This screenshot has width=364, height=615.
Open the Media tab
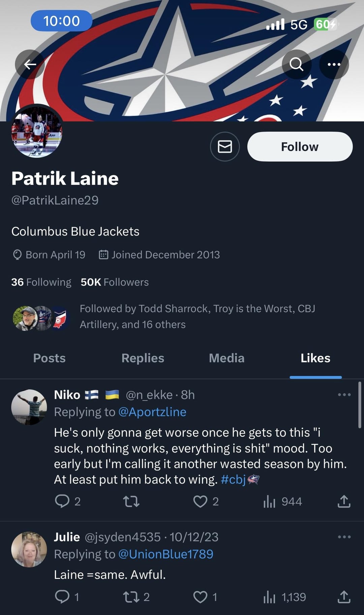226,358
